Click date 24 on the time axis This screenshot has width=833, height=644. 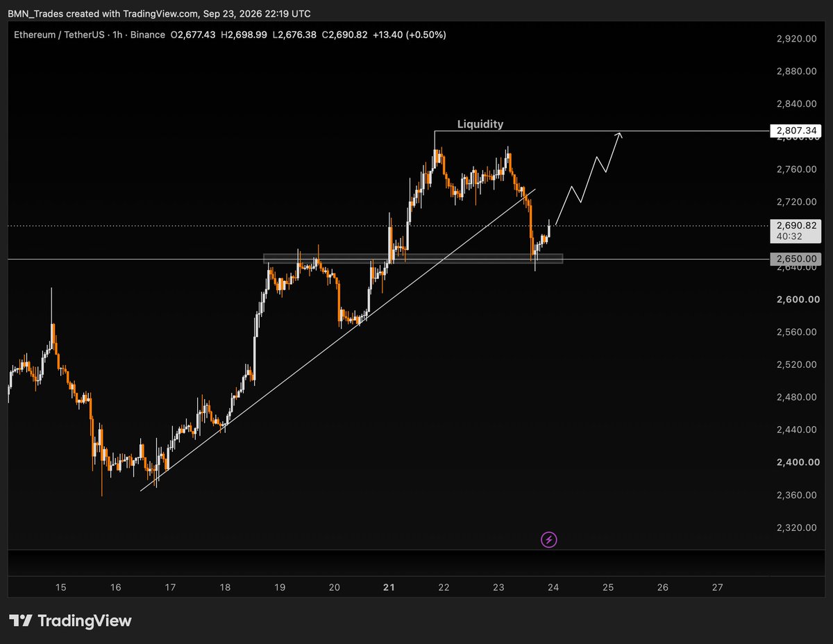pos(553,587)
